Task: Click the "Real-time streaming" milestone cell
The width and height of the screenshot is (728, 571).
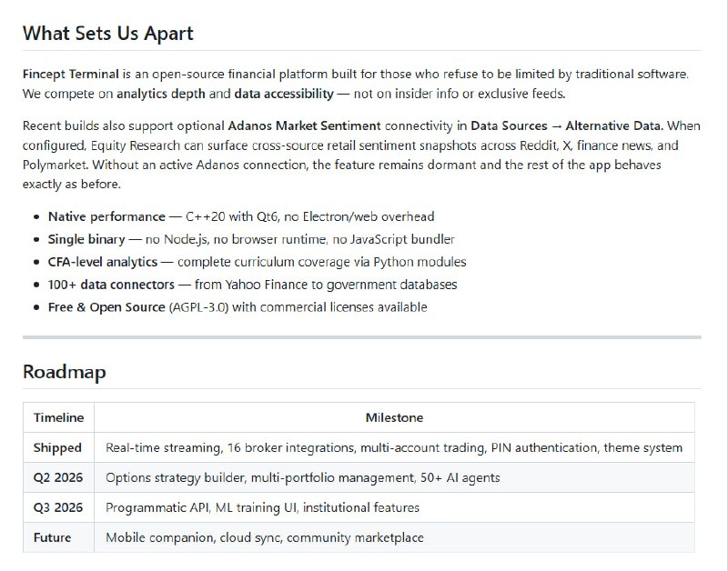Action: point(394,447)
